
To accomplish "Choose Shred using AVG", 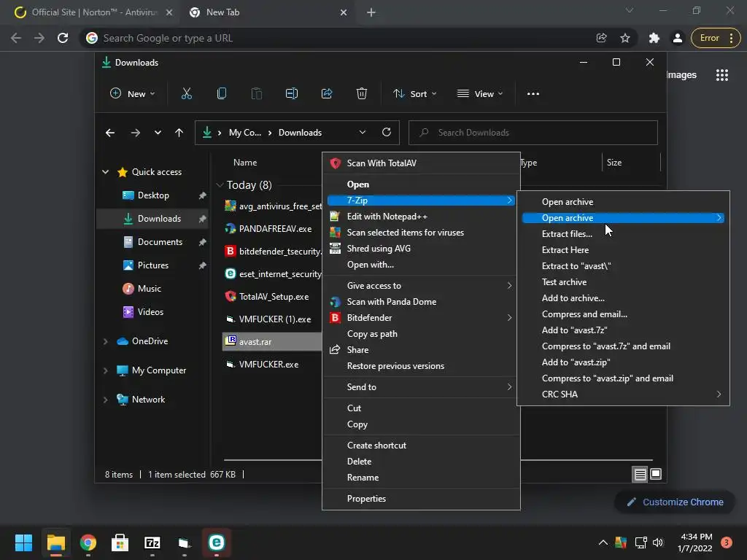I will (x=421, y=249).
